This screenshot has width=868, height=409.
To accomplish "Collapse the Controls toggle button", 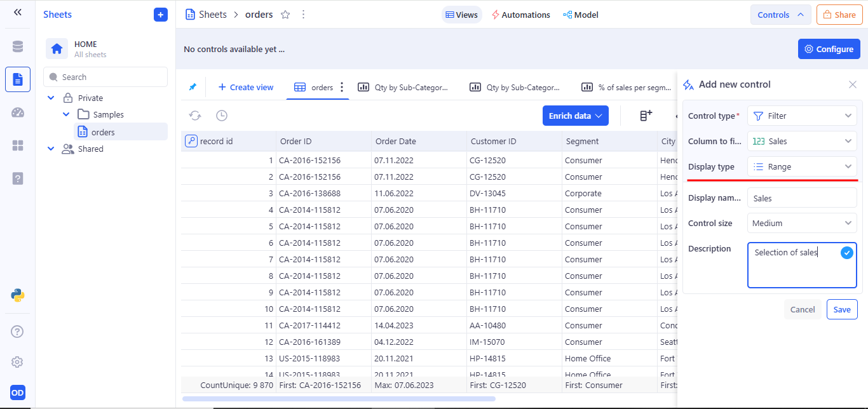I will pos(780,15).
